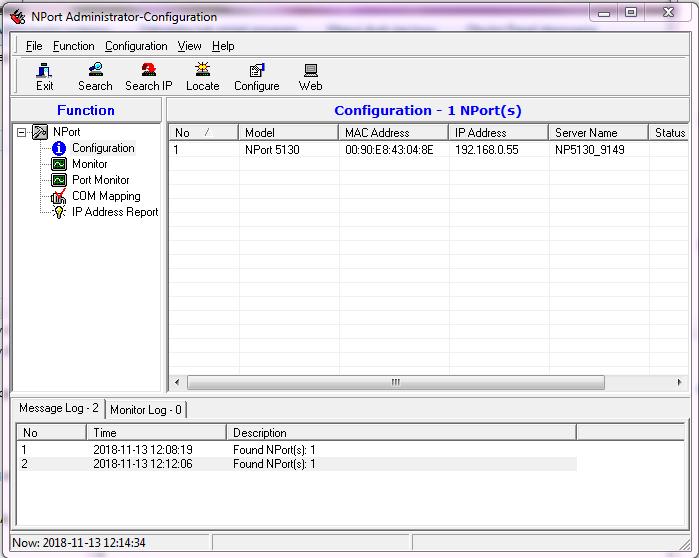Select log entry at 2018-11-13 12:08:19
The image size is (699, 558).
296,450
